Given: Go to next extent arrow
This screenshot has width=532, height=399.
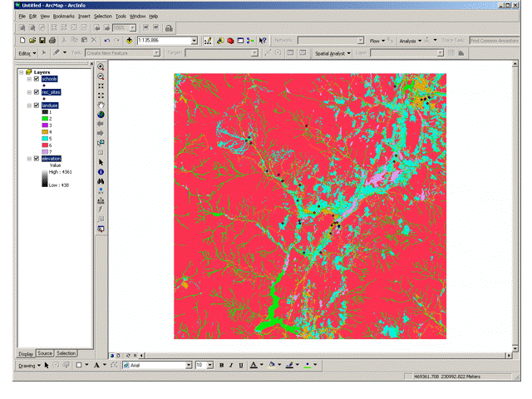Looking at the screenshot, I should point(101,133).
